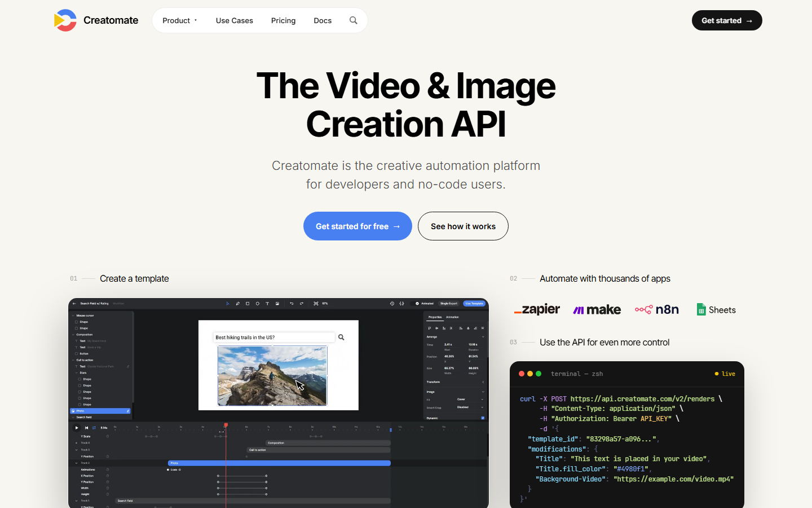812x508 pixels.
Task: Click the black Get started button
Action: click(x=727, y=20)
